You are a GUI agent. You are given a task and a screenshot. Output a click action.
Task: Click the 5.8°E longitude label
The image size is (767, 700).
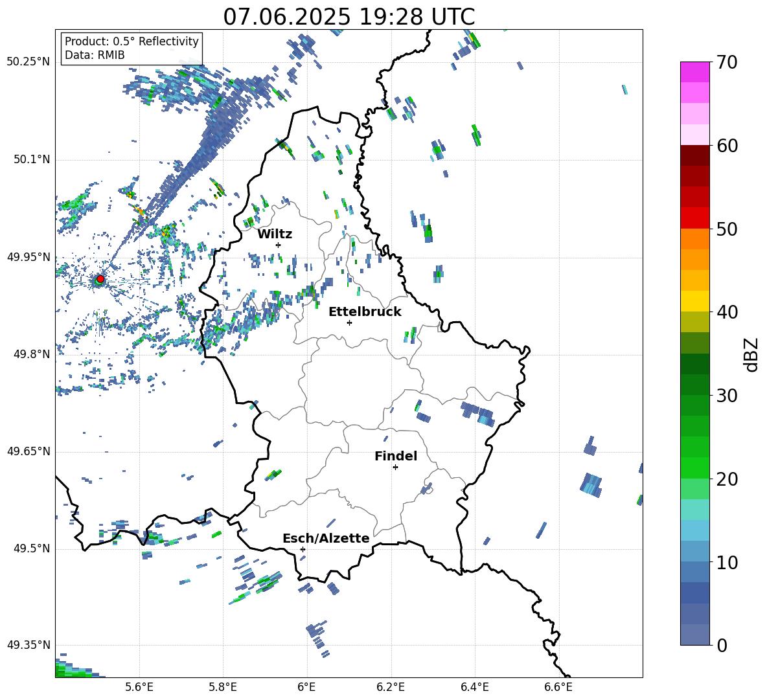coord(223,687)
